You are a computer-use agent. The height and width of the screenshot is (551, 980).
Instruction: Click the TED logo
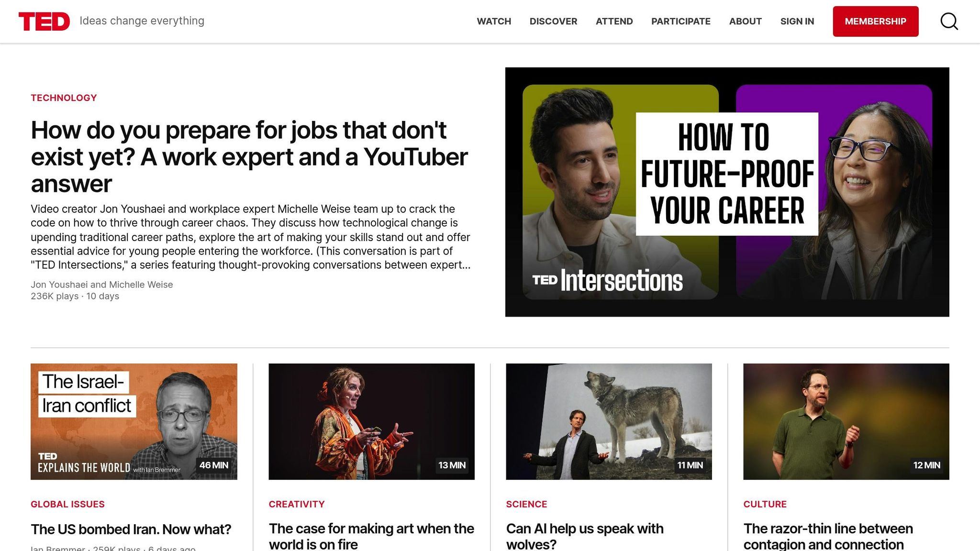tap(44, 22)
